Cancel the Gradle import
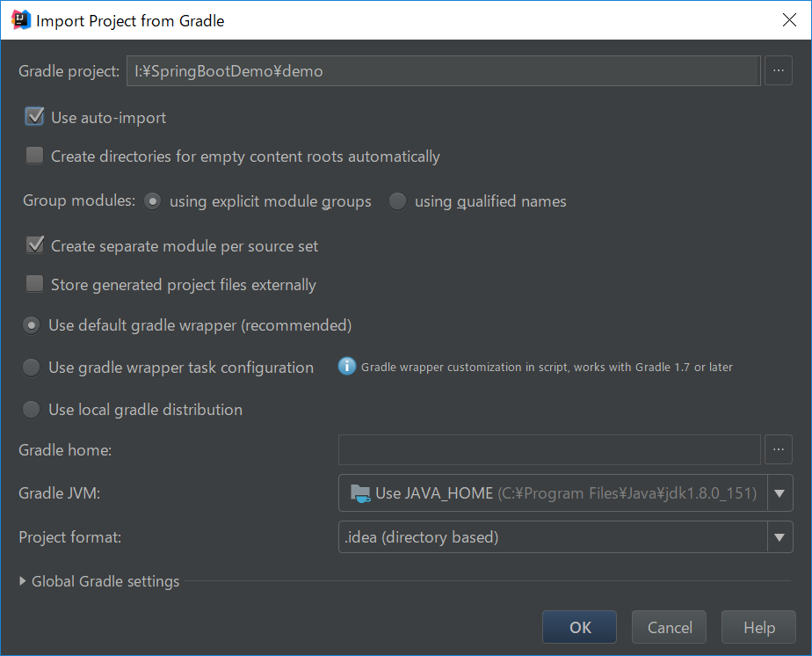Screen dimensions: 812x656 pos(669,627)
